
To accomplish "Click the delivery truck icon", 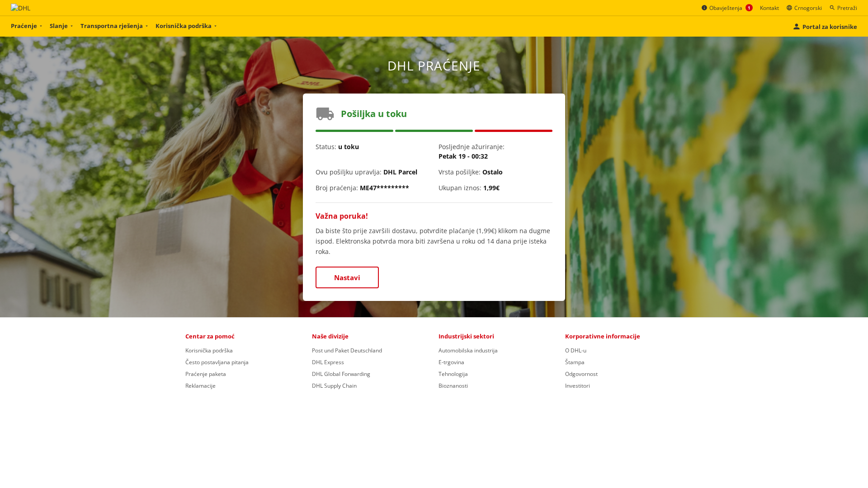I will click(x=325, y=114).
